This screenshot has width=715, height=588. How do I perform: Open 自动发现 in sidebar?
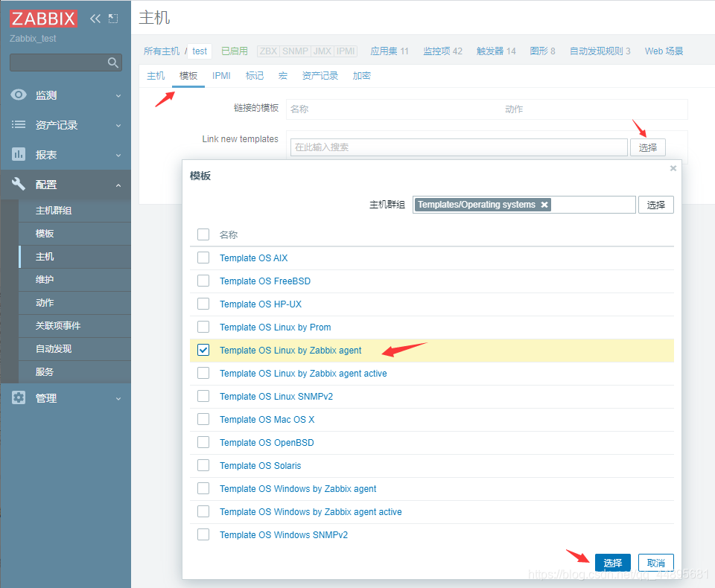point(54,348)
